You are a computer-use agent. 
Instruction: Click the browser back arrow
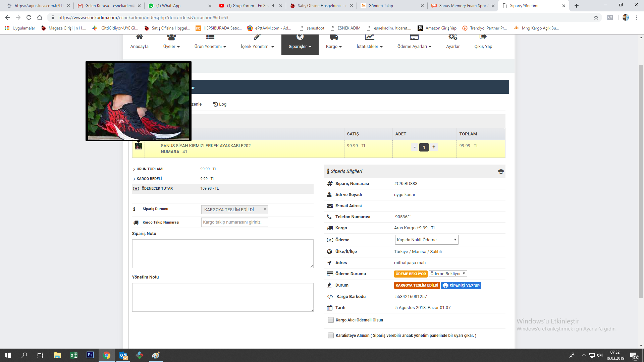pyautogui.click(x=7, y=17)
